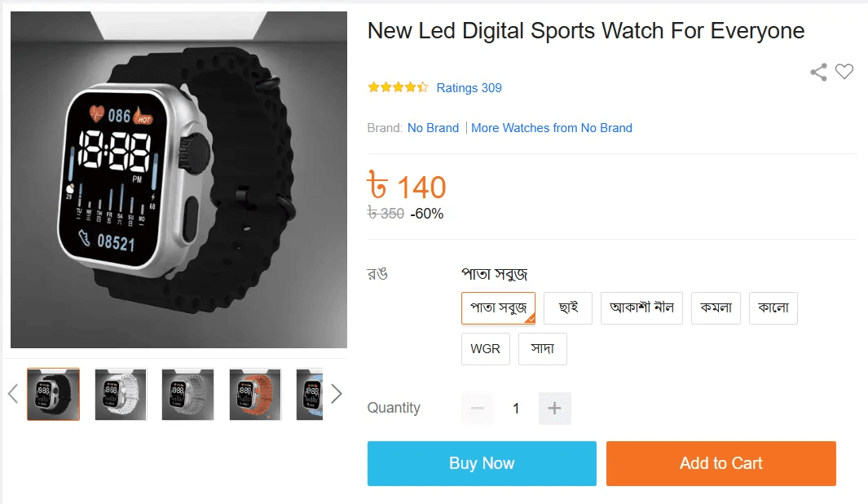868x504 pixels.
Task: Select the পাতা সবুজ color option
Action: coord(498,308)
